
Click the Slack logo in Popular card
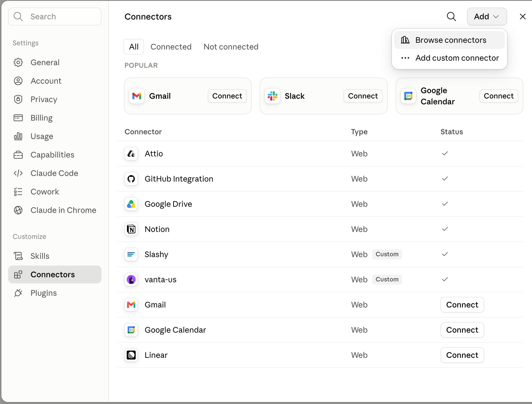pyautogui.click(x=272, y=96)
